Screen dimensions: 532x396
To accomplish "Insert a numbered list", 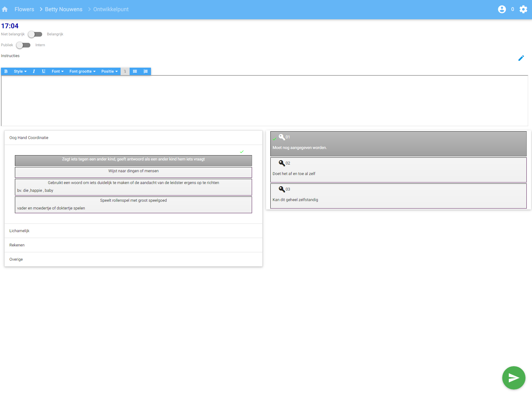I will 145,71.
